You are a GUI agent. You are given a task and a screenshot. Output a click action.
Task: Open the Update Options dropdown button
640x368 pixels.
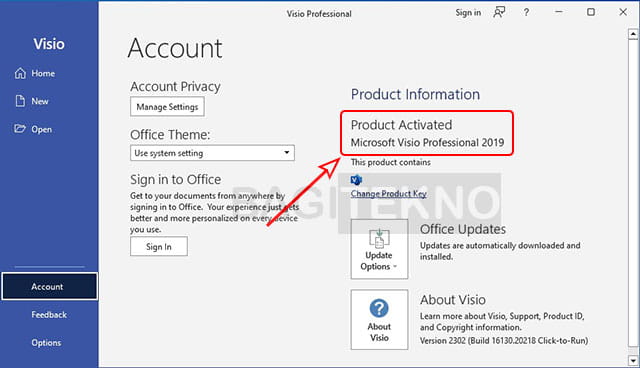(x=379, y=249)
